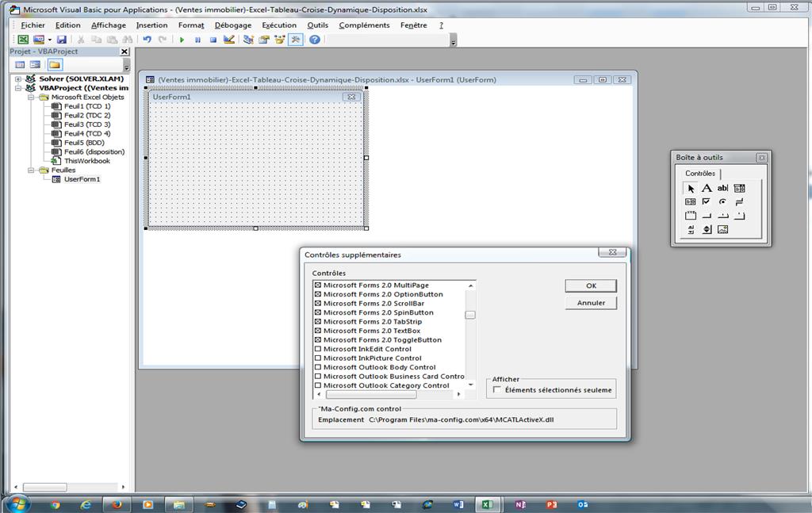Open the Project Explorer toolbar icon
This screenshot has width=812, height=513.
(x=248, y=40)
